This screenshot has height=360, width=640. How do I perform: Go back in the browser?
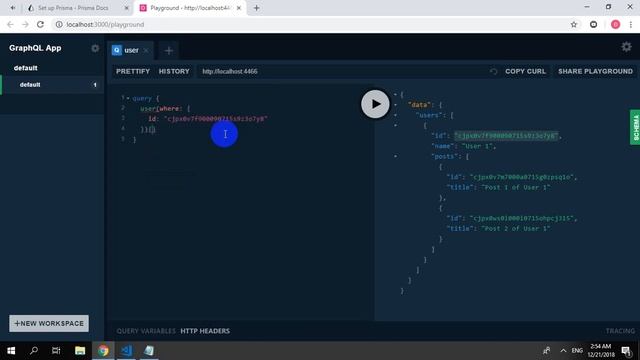(10, 24)
